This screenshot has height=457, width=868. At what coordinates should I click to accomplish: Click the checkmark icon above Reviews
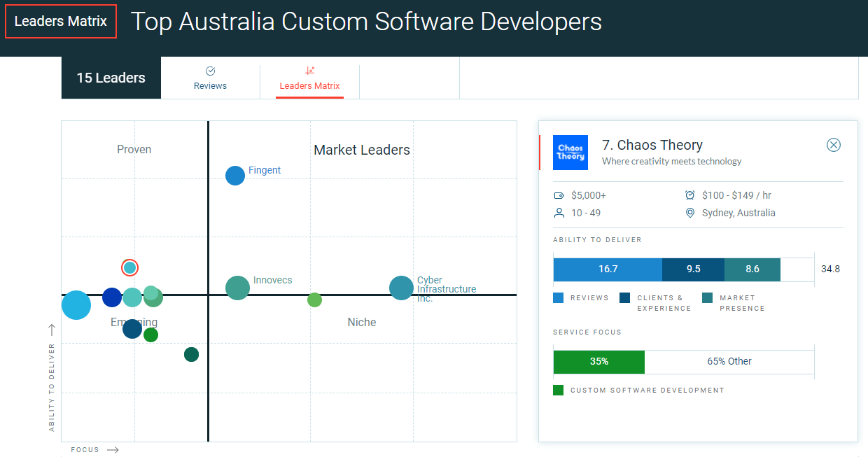pos(210,71)
